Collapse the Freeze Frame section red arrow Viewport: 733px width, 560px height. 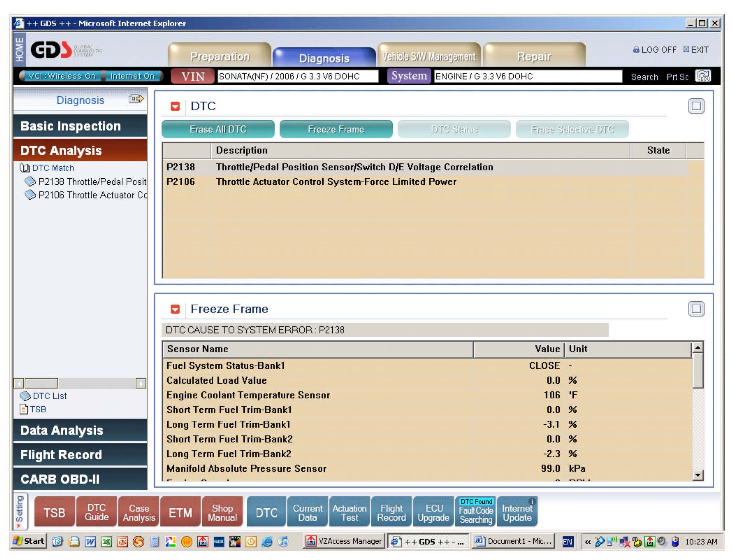(175, 309)
